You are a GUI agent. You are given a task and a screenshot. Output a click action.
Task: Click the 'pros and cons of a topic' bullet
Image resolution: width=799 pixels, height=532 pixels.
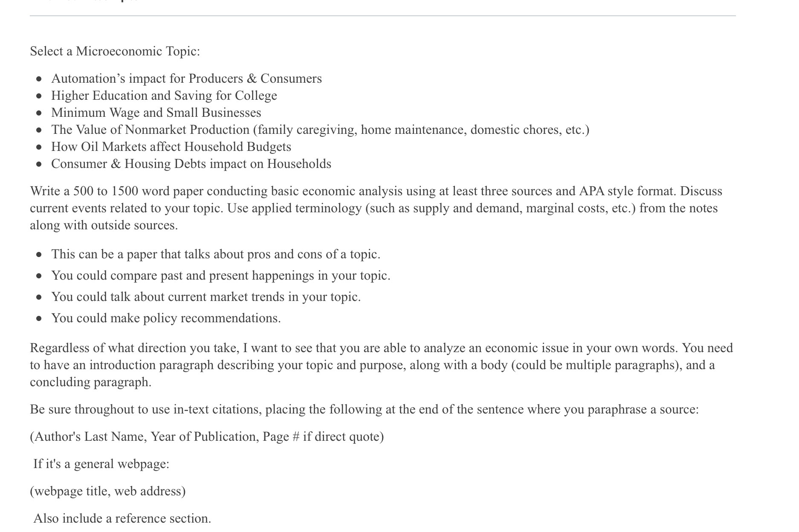pos(216,254)
